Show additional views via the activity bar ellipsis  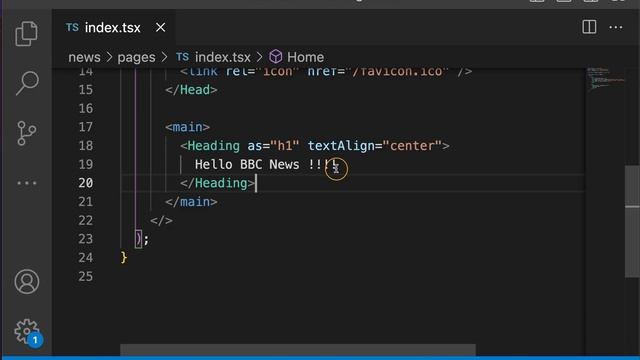27,183
